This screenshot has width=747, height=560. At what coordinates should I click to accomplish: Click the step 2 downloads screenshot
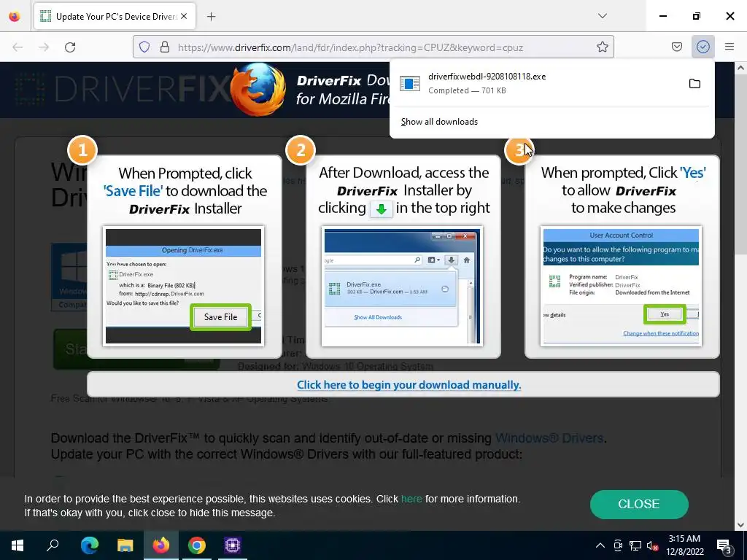[402, 286]
